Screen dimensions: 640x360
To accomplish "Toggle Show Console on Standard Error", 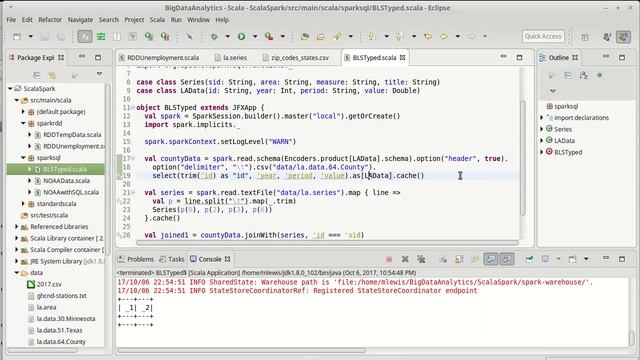I will coord(507,259).
